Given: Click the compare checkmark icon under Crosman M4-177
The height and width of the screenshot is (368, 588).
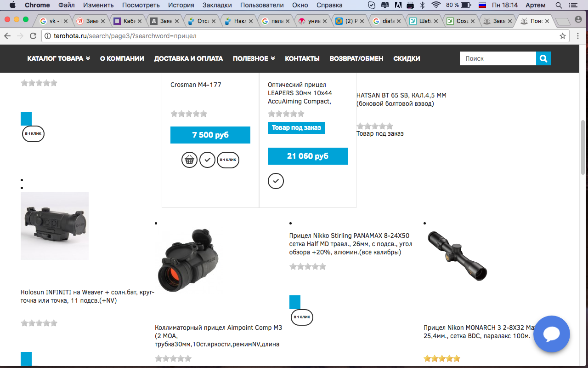Looking at the screenshot, I should tap(207, 160).
